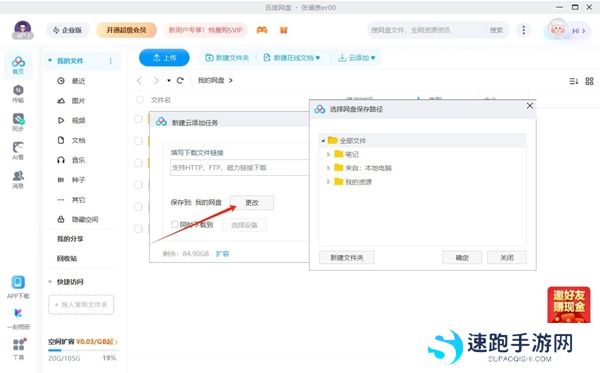Open 回收站 recycle bin in left navigation
The width and height of the screenshot is (600, 373).
(67, 259)
